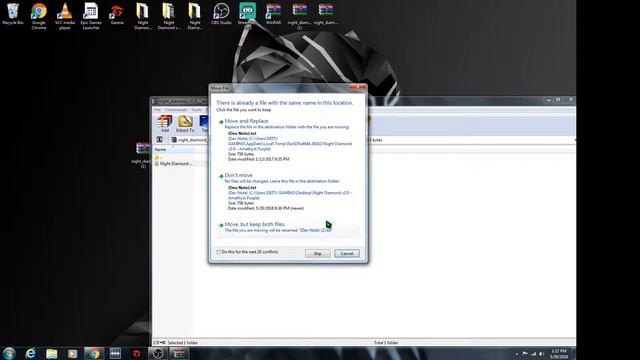Viewport: 640px width, 360px height.
Task: Open the Action Center flag icon
Action: (x=525, y=354)
